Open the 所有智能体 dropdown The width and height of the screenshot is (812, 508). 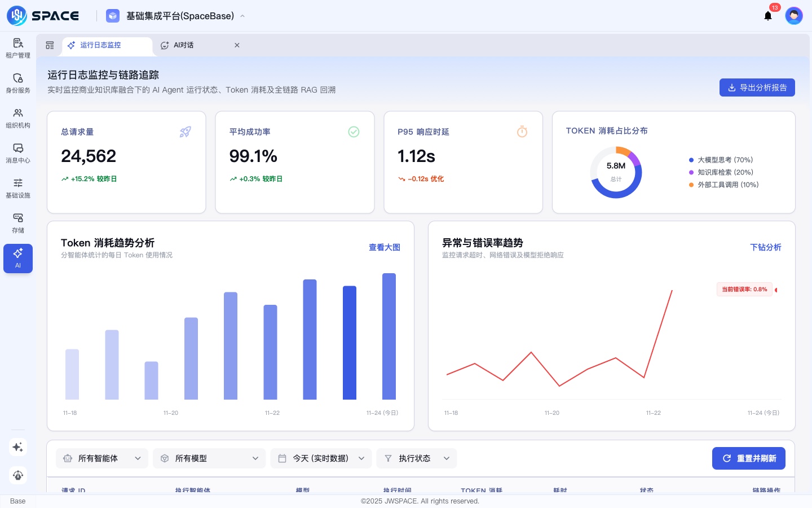click(102, 458)
